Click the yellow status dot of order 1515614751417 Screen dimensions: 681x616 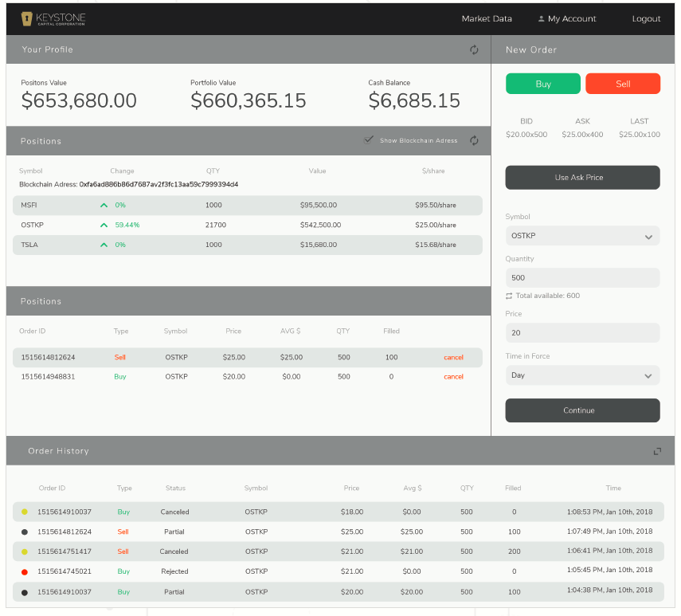(x=25, y=551)
